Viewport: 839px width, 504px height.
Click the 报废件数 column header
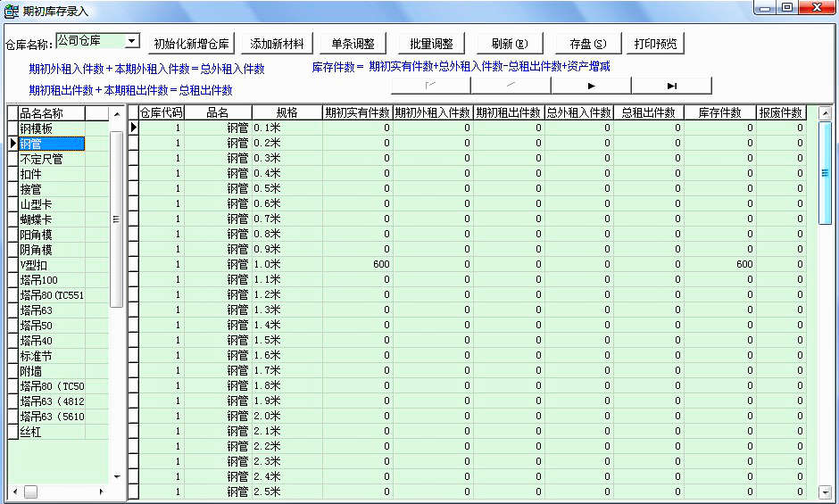coord(781,112)
